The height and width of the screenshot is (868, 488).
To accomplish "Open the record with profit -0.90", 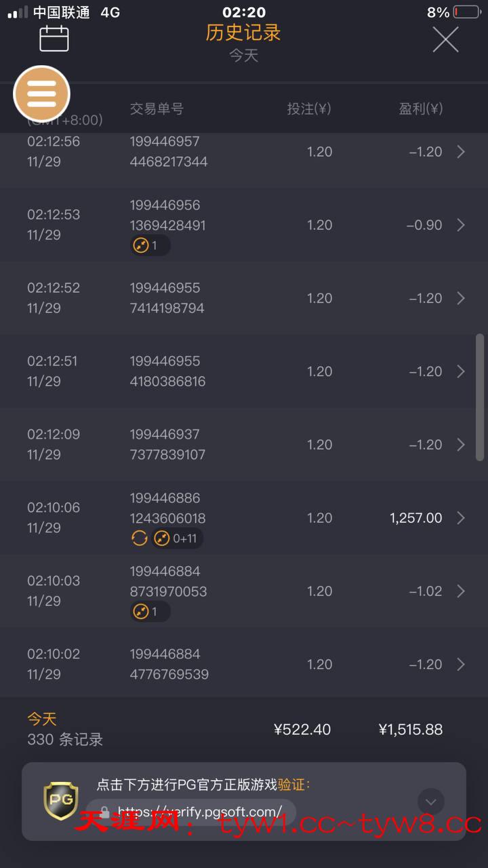I will (x=461, y=225).
